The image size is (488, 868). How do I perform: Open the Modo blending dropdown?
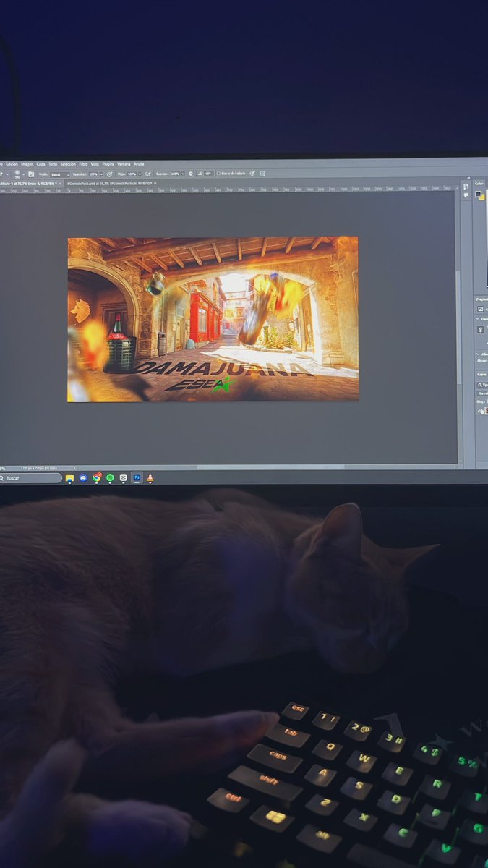(59, 174)
